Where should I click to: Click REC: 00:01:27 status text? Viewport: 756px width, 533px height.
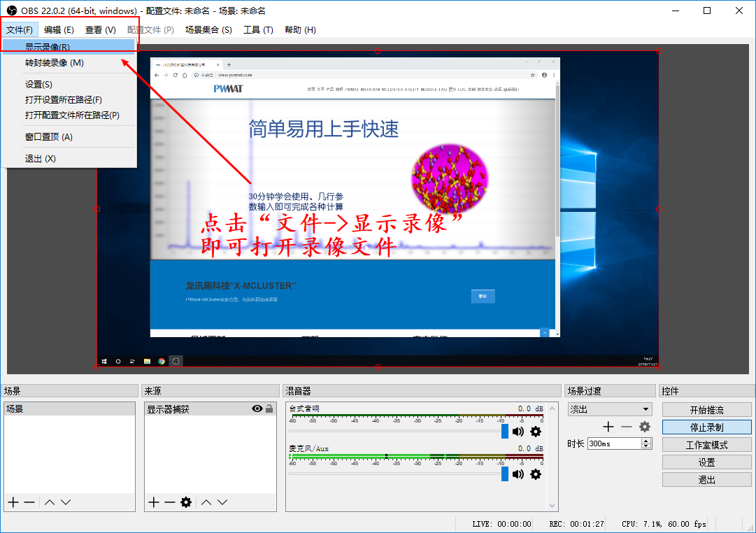[577, 524]
